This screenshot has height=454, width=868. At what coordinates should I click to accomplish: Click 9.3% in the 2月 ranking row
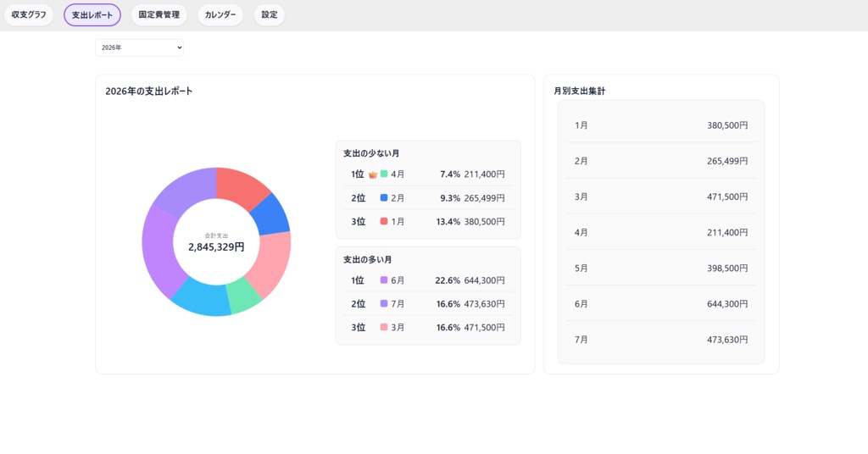coord(450,198)
